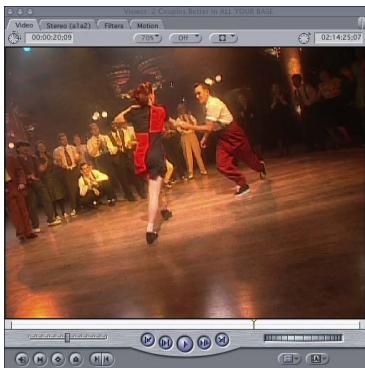Click the video frame of the dancers
This screenshot has height=368, width=365.
pyautogui.click(x=185, y=182)
